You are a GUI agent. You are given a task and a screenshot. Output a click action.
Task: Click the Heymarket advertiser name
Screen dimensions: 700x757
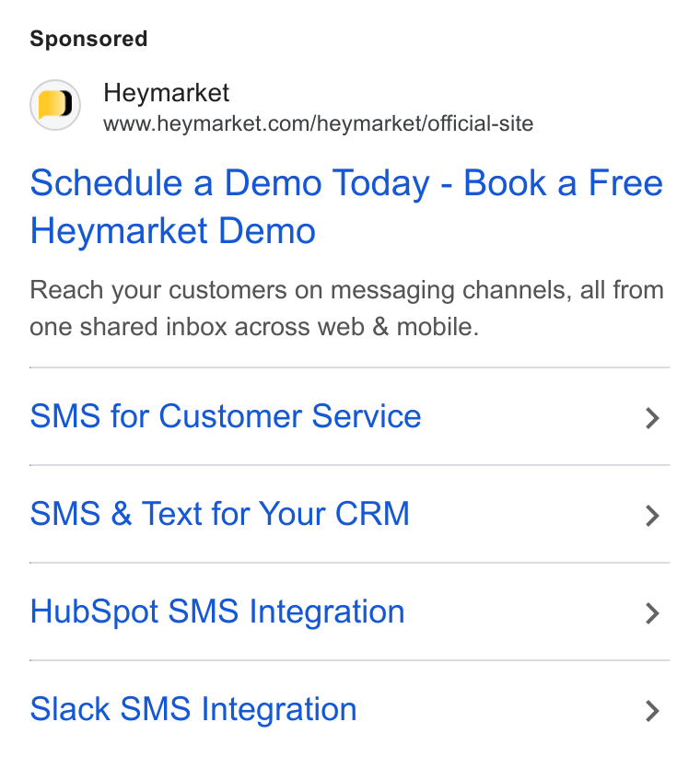pos(167,93)
